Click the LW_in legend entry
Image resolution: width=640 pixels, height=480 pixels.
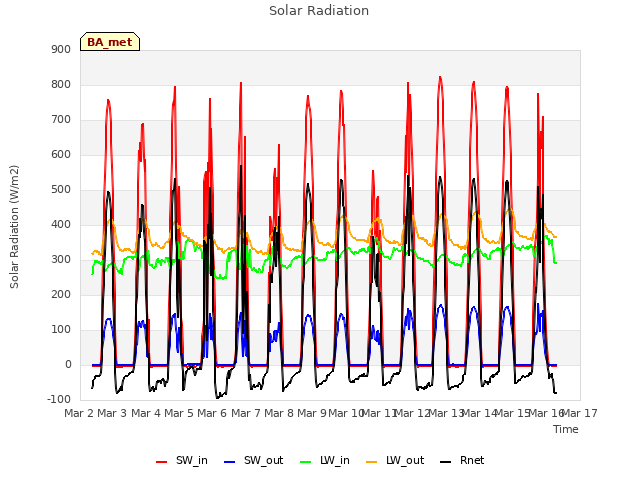tap(325, 460)
